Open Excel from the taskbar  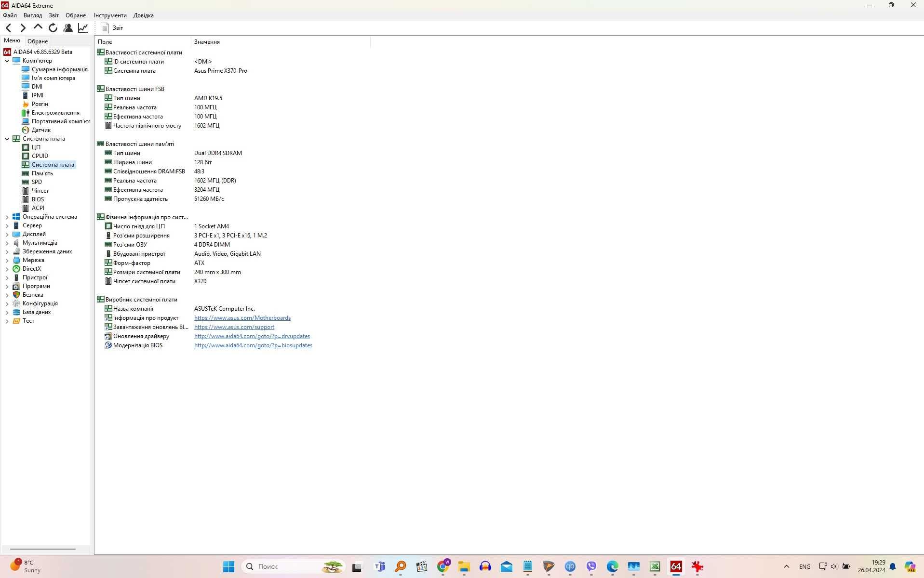point(655,566)
